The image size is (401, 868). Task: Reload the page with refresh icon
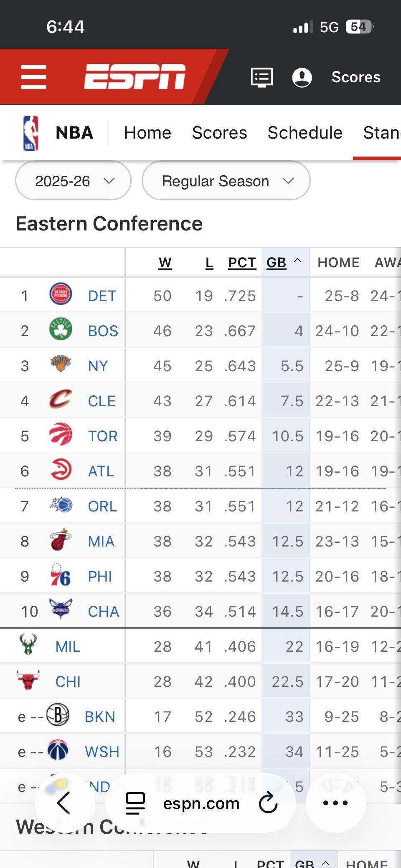(268, 803)
